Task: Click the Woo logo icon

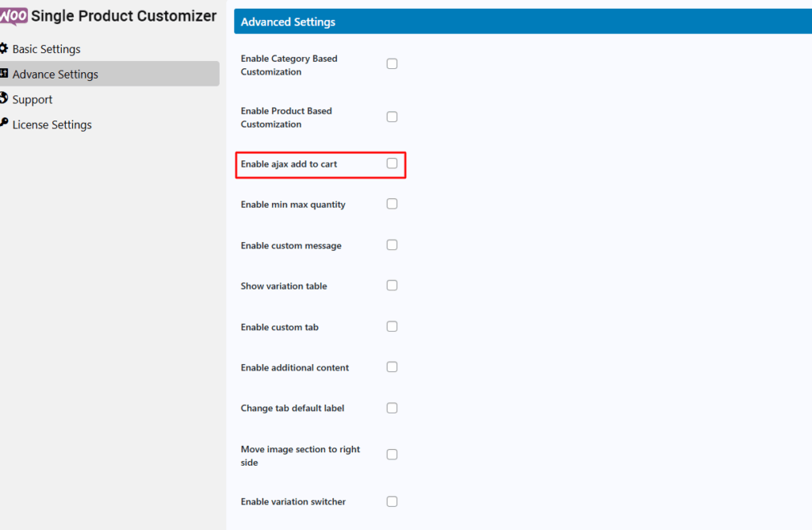Action: point(13,16)
